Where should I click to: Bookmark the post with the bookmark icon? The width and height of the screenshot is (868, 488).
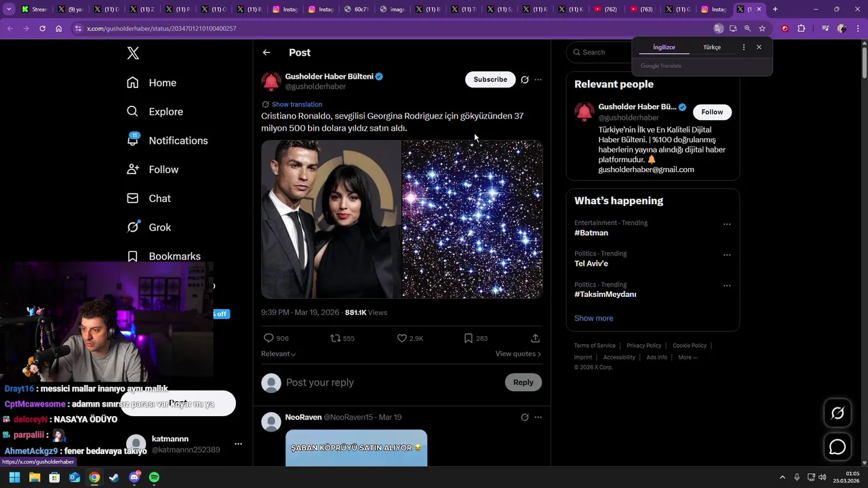[x=468, y=338]
